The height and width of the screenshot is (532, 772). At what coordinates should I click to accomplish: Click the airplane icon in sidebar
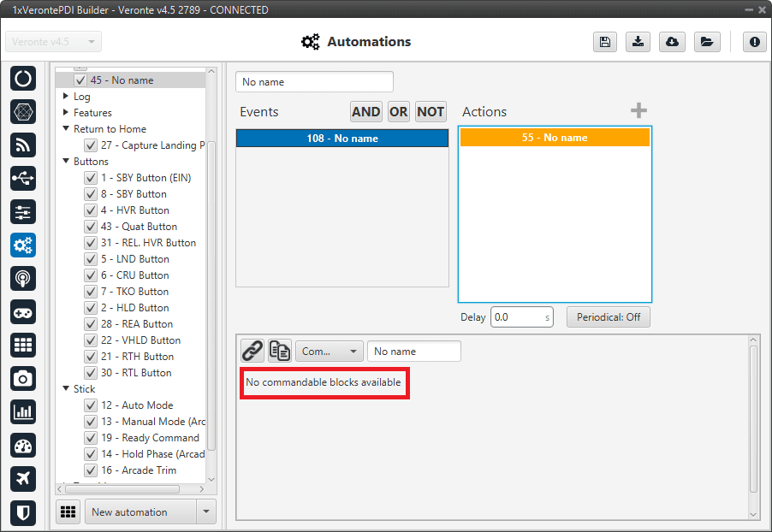click(x=23, y=479)
